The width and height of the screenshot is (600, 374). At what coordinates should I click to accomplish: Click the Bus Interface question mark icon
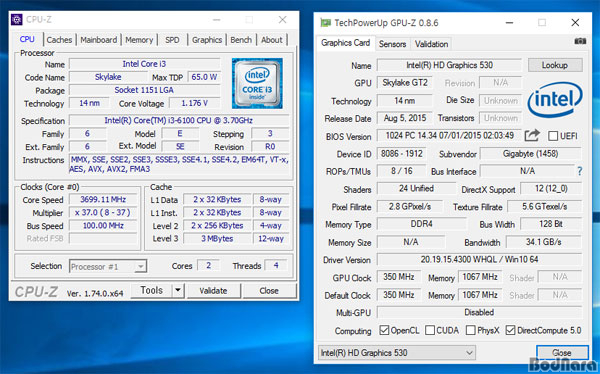pyautogui.click(x=580, y=171)
